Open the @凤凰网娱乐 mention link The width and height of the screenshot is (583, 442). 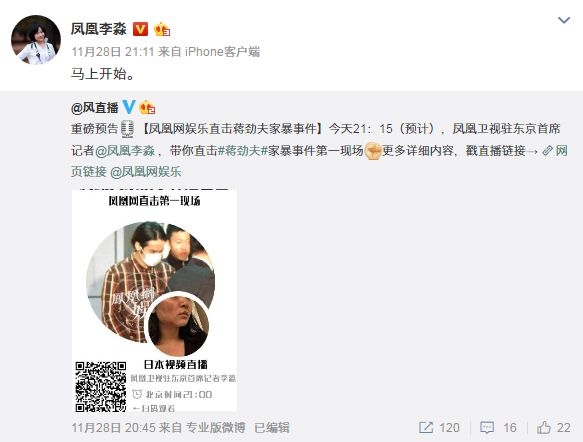point(146,172)
